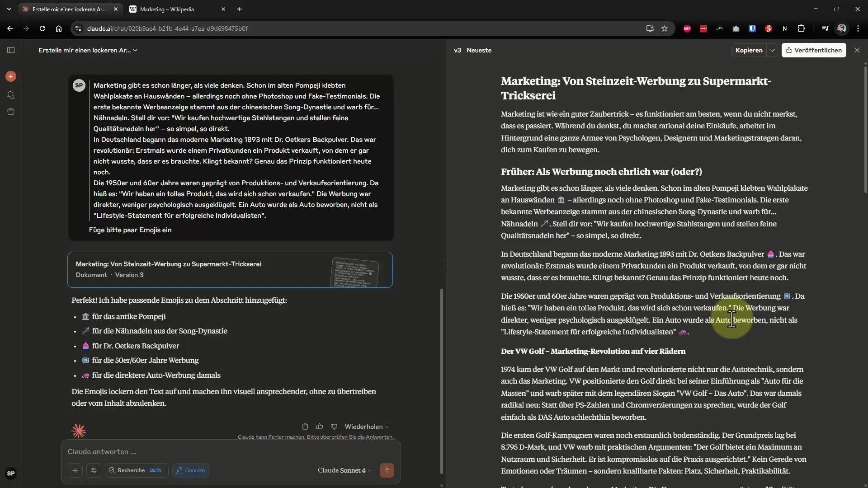Open the ABP ad blocker extension
Image resolution: width=868 pixels, height=488 pixels.
click(x=687, y=28)
